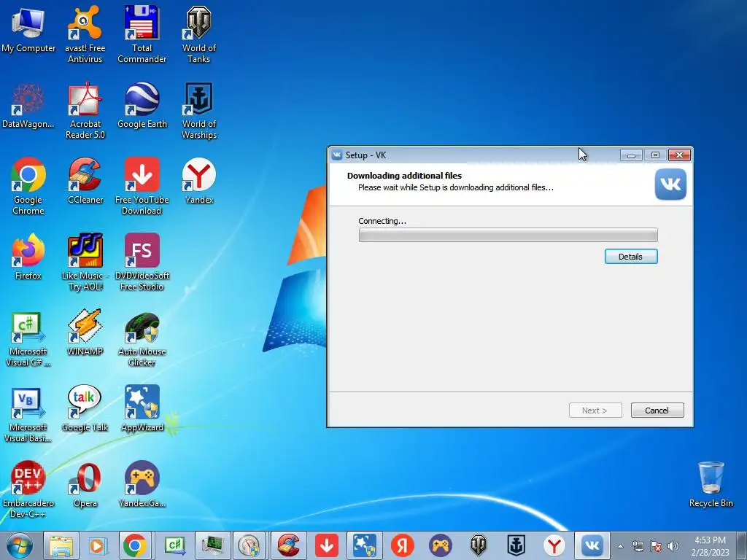Open the My Computer desktop icon
Viewport: 747px width, 560px height.
[x=28, y=29]
